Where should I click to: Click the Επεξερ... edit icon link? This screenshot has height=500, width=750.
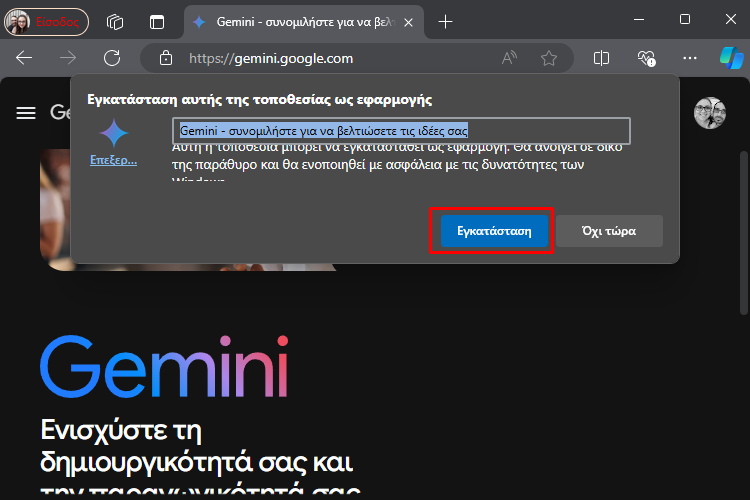point(113,160)
